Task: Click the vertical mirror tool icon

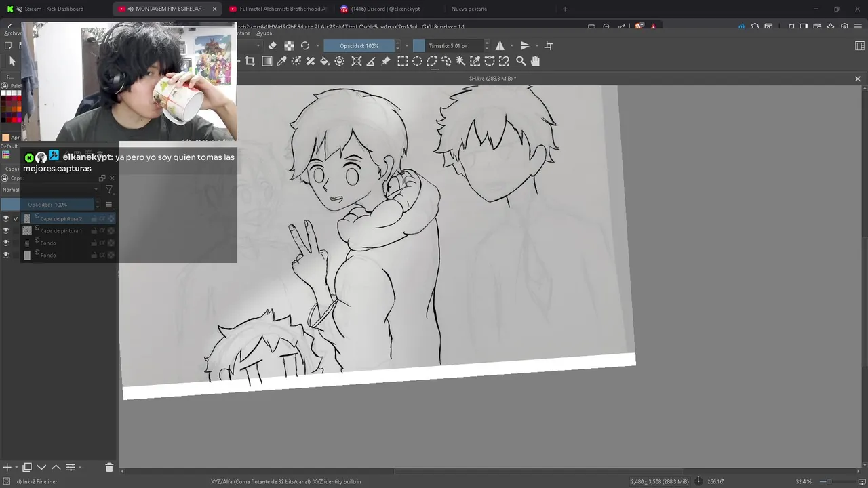Action: 524,45
